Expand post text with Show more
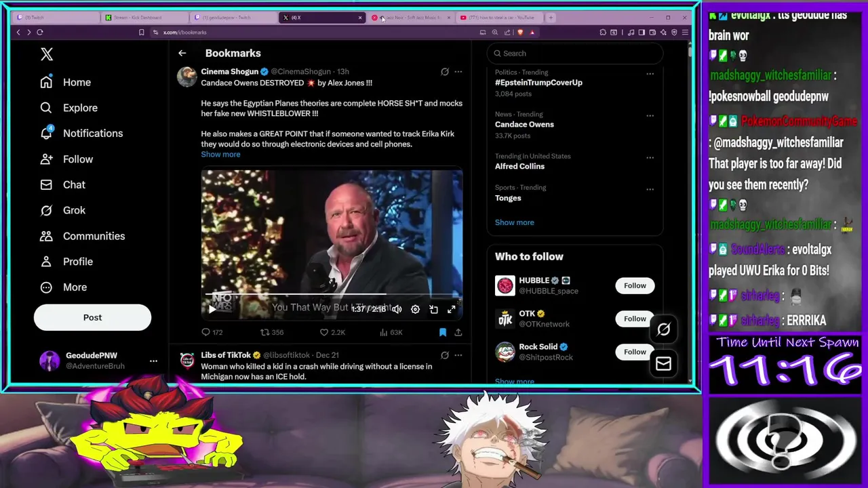The image size is (868, 488). click(x=220, y=155)
